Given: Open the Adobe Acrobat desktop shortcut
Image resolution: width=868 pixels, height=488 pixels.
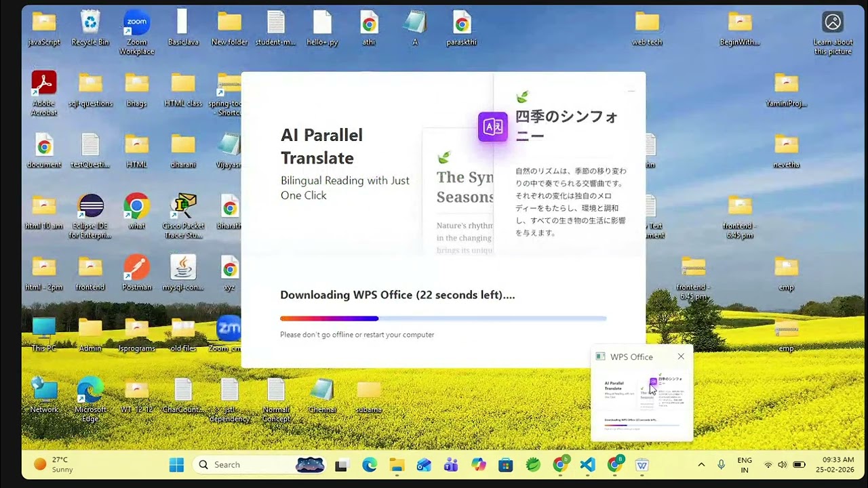Looking at the screenshot, I should (x=44, y=94).
